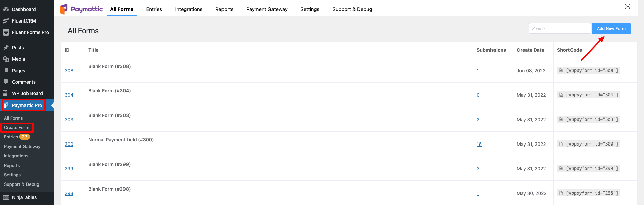View the 16 submissions of form 300
The height and width of the screenshot is (205, 644).
pos(479,144)
